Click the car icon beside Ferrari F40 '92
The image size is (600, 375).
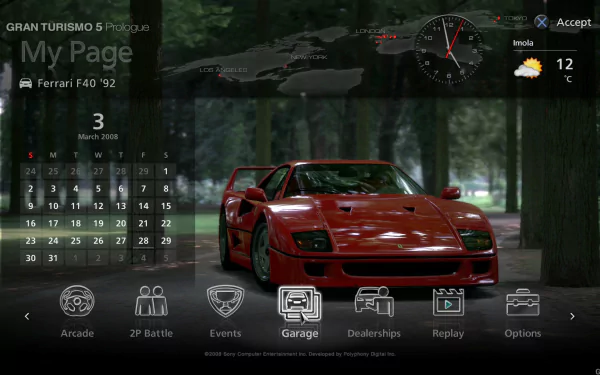click(26, 83)
